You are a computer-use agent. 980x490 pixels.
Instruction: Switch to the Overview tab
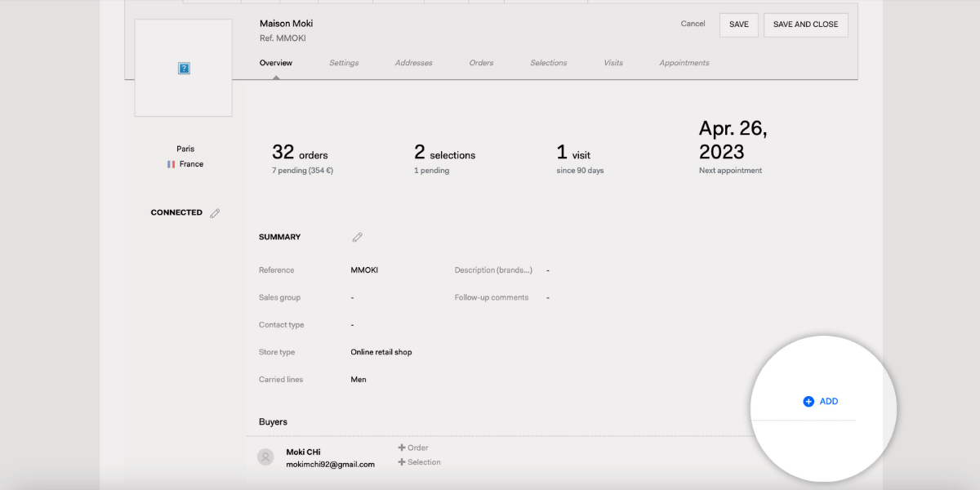tap(276, 63)
